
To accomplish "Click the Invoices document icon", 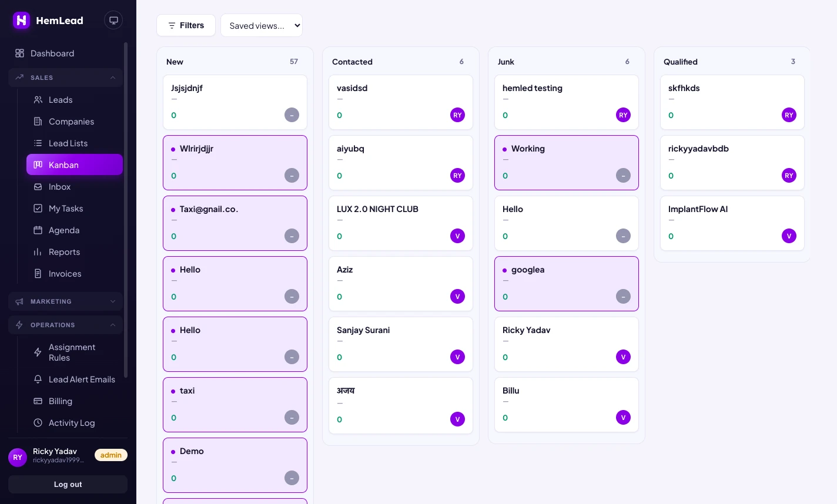I will 38,274.
